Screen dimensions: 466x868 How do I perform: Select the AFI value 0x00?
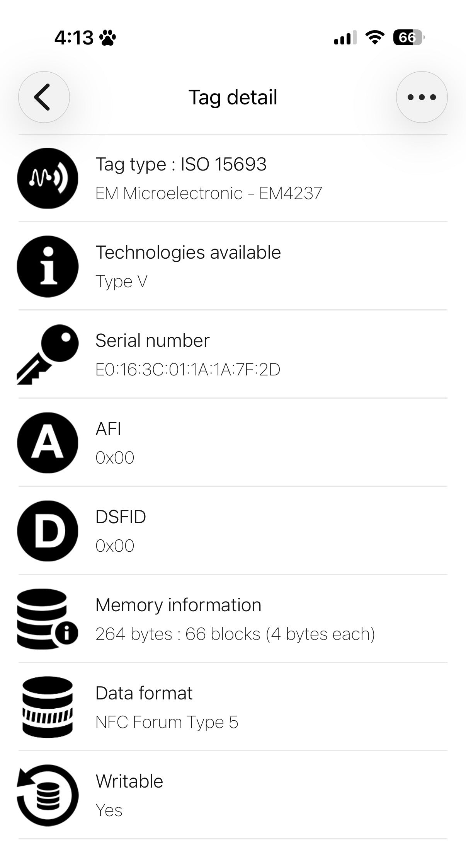pyautogui.click(x=115, y=458)
